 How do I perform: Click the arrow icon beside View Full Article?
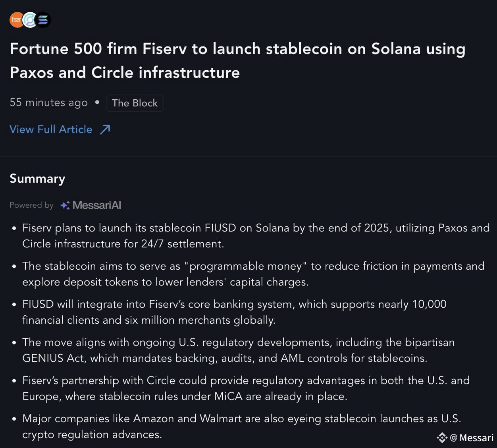tap(105, 129)
